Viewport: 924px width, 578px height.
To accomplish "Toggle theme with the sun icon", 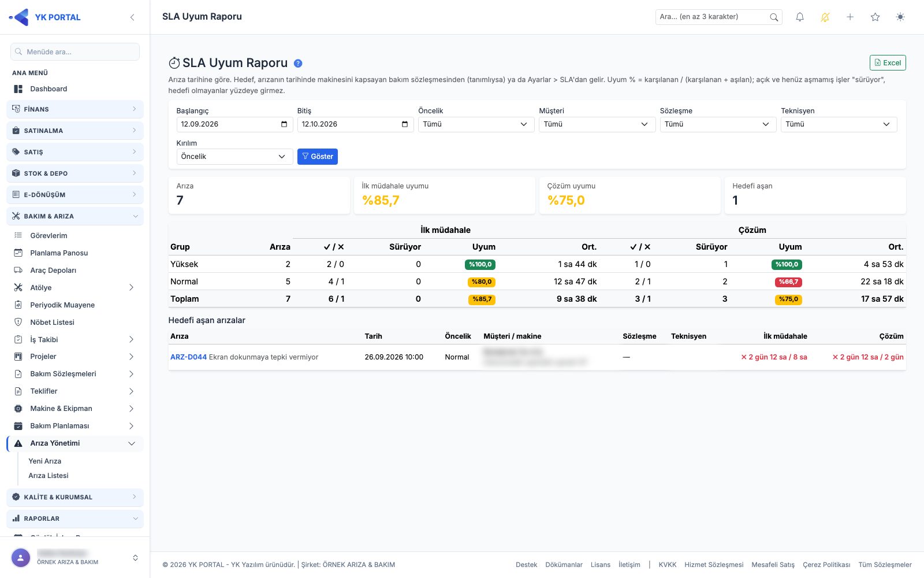I will (x=900, y=17).
